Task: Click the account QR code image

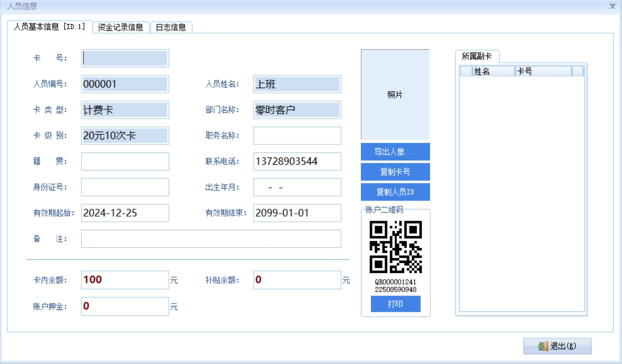Action: 396,247
